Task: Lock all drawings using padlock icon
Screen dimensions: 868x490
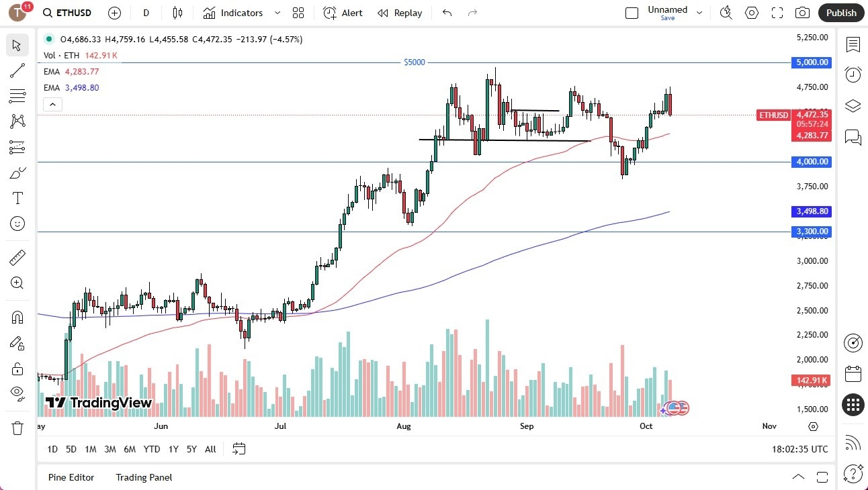Action: click(x=17, y=369)
